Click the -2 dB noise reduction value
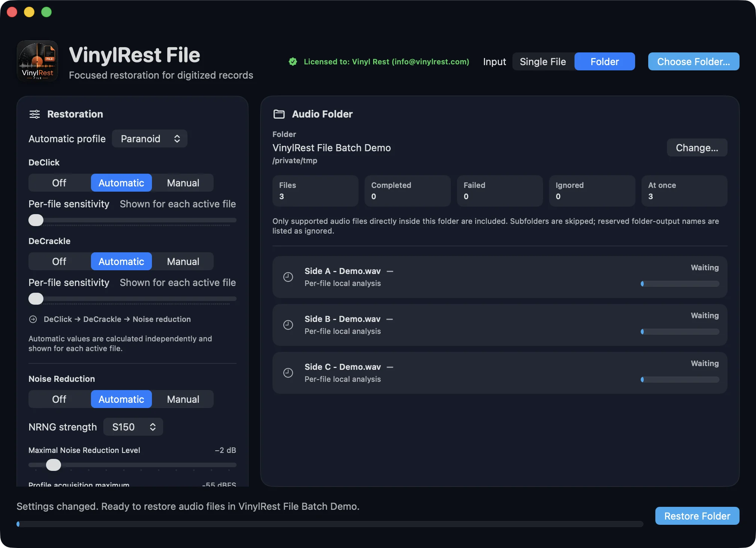The height and width of the screenshot is (548, 756). coord(225,450)
